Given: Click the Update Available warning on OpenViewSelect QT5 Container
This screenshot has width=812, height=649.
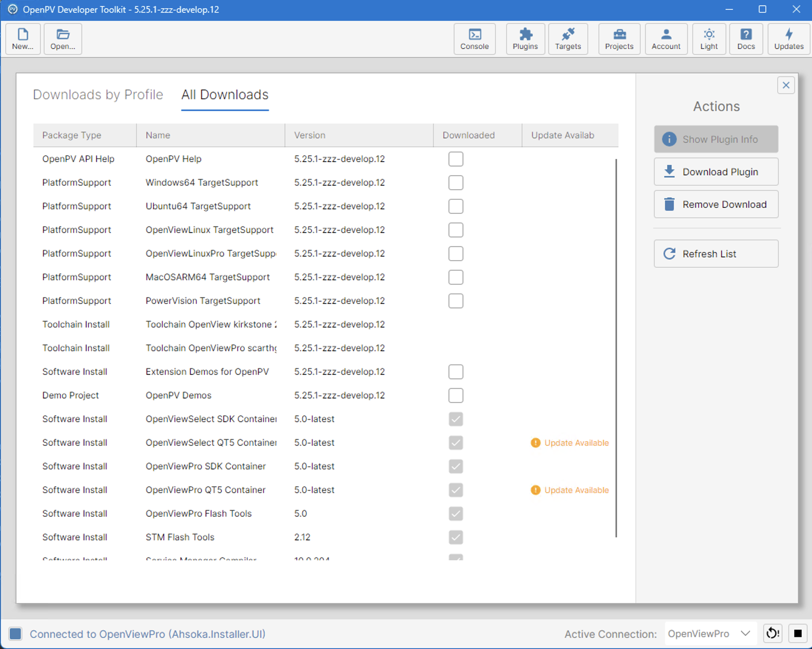Looking at the screenshot, I should tap(569, 442).
